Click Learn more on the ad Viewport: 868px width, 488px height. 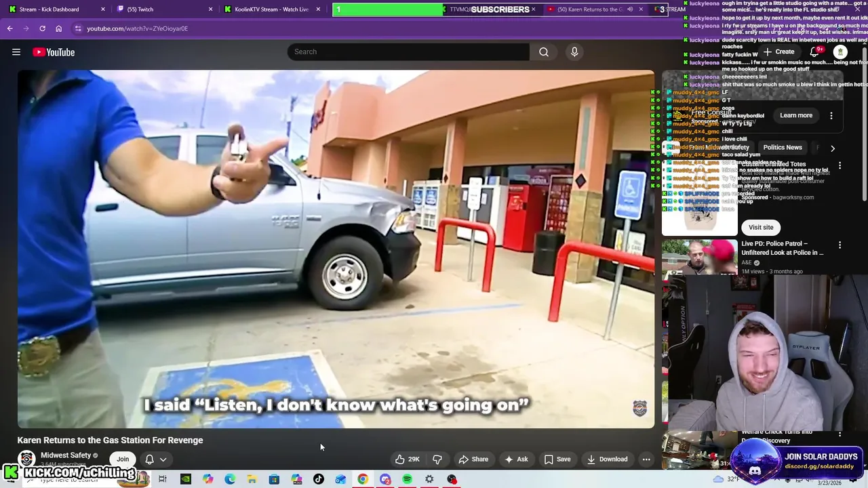(796, 115)
